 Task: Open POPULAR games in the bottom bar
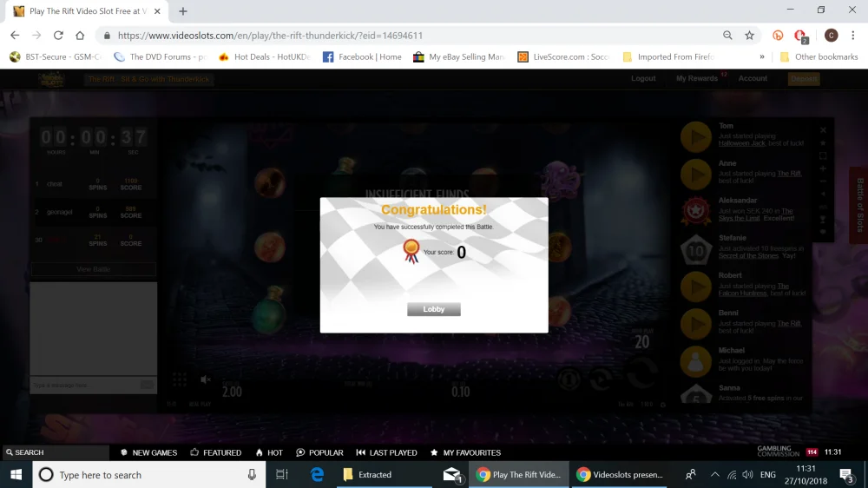point(320,452)
